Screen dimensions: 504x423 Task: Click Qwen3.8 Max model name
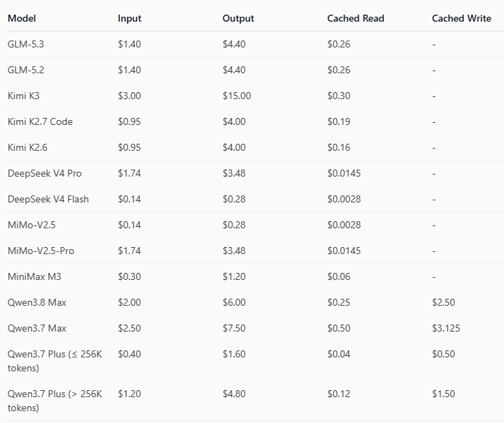pos(37,302)
